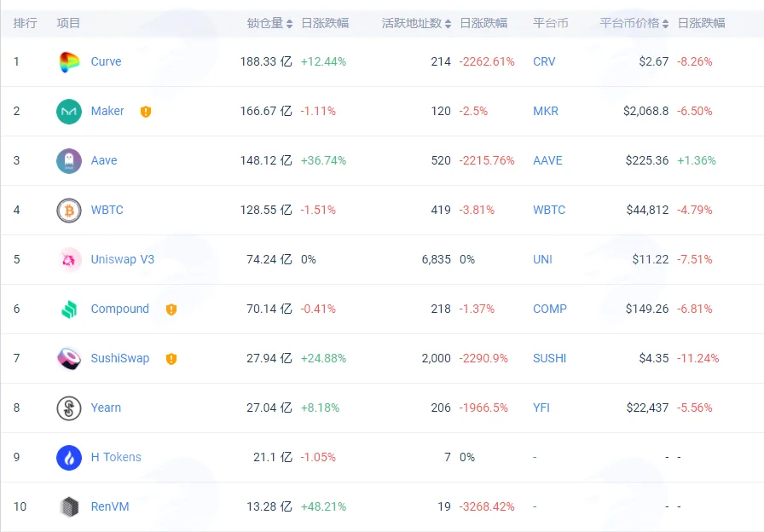Select Aave's 148.12 亿 locked value
The image size is (764, 532).
pyautogui.click(x=266, y=161)
